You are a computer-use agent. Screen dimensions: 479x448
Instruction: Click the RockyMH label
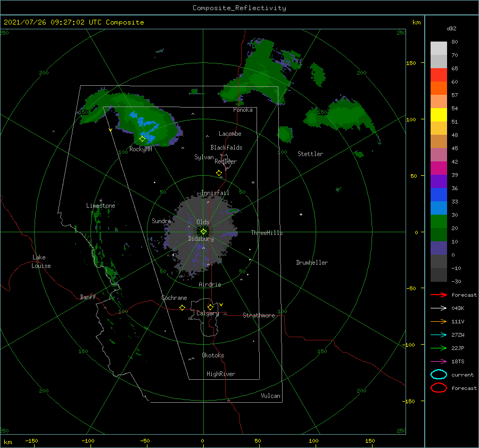(141, 149)
